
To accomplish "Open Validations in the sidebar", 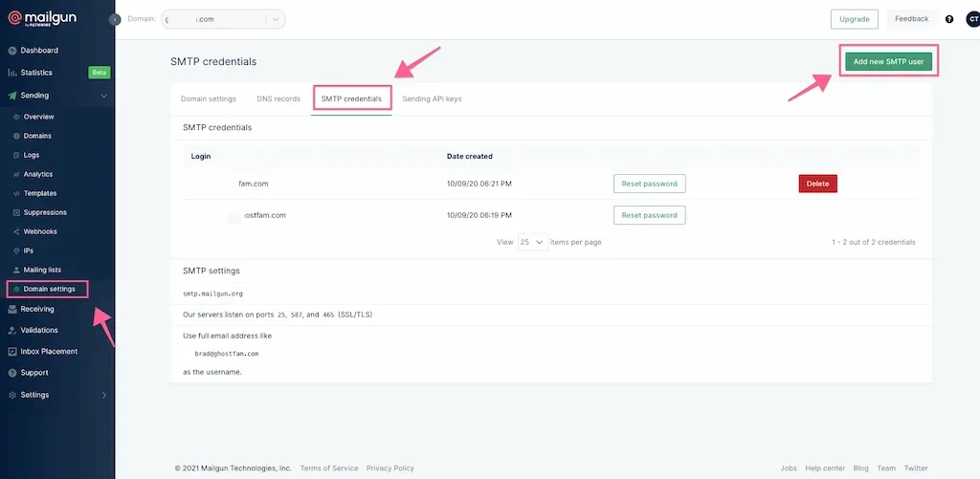I will click(x=38, y=331).
